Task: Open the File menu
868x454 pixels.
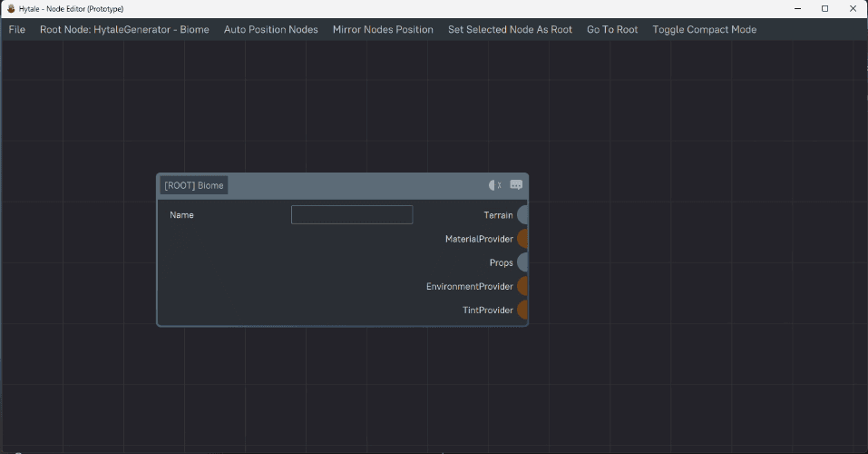Action: point(16,29)
